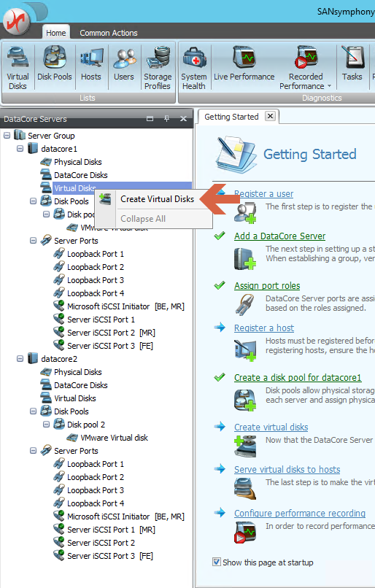Follow the Assign port roles link
This screenshot has height=588, width=375.
coord(267,286)
